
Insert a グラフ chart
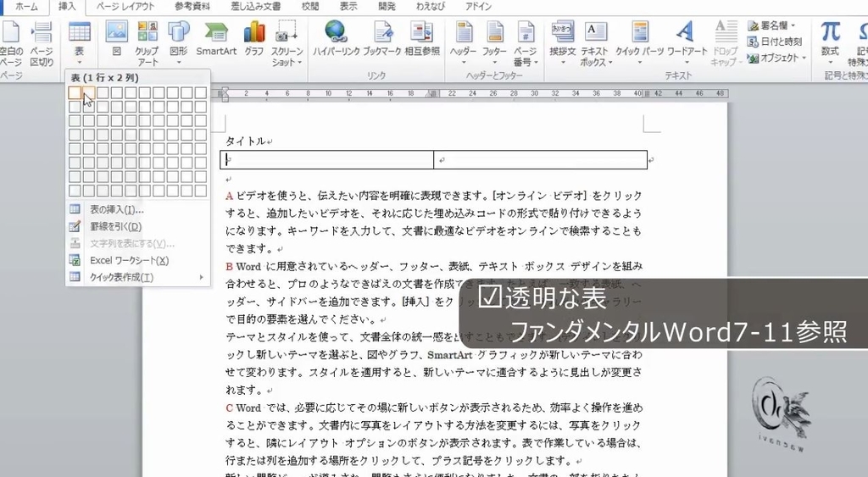coord(254,39)
